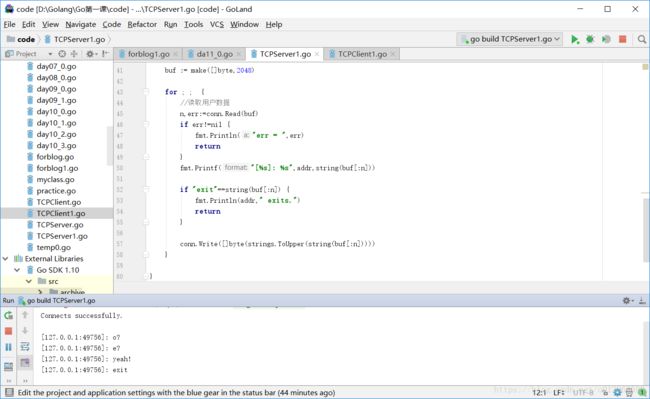Click the Project tree scrollbar
This screenshot has height=399, width=650.
point(110,145)
